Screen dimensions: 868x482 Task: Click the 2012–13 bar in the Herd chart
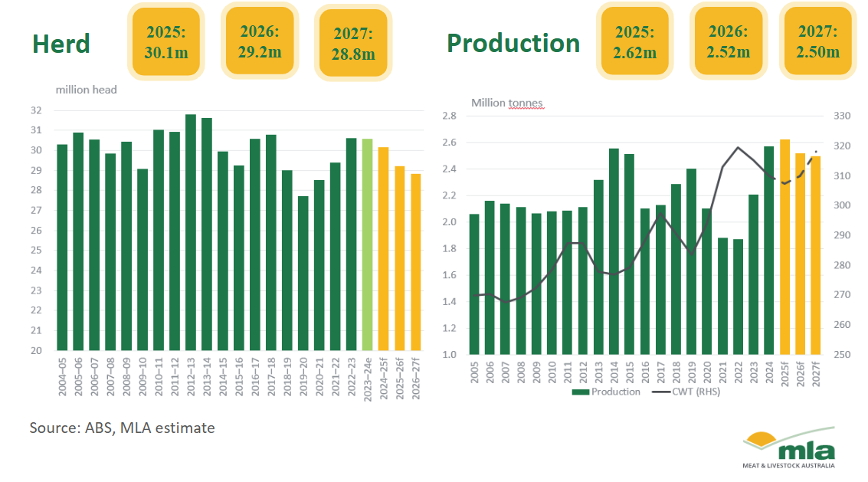[191, 232]
